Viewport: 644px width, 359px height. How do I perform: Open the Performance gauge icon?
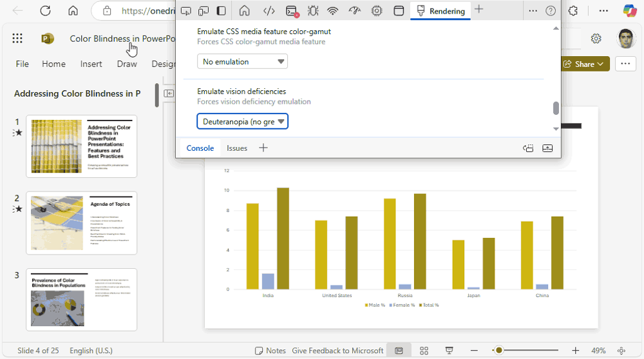point(355,11)
